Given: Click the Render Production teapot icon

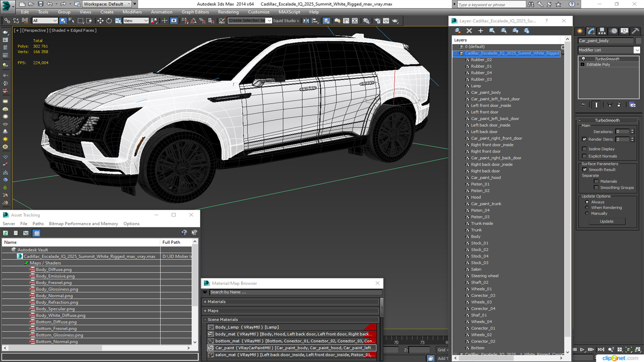Looking at the screenshot, I should (395, 21).
